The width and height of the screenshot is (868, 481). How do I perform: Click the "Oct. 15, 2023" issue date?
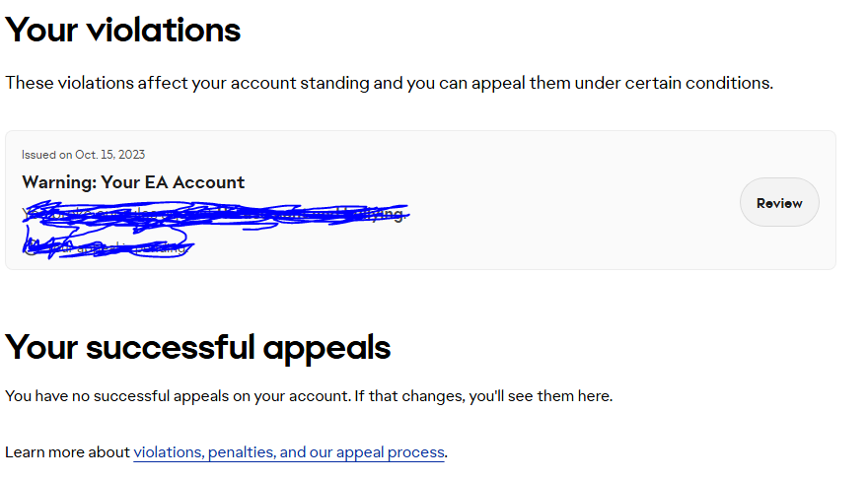[110, 155]
